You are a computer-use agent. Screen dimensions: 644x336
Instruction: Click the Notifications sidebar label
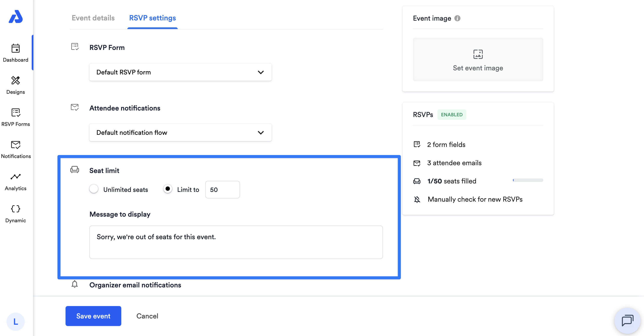tap(16, 156)
